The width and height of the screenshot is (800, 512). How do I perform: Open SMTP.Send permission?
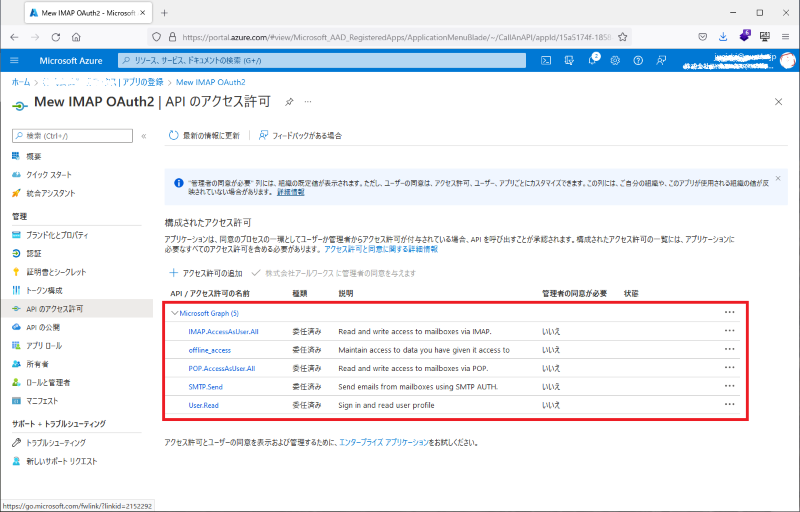tap(206, 387)
